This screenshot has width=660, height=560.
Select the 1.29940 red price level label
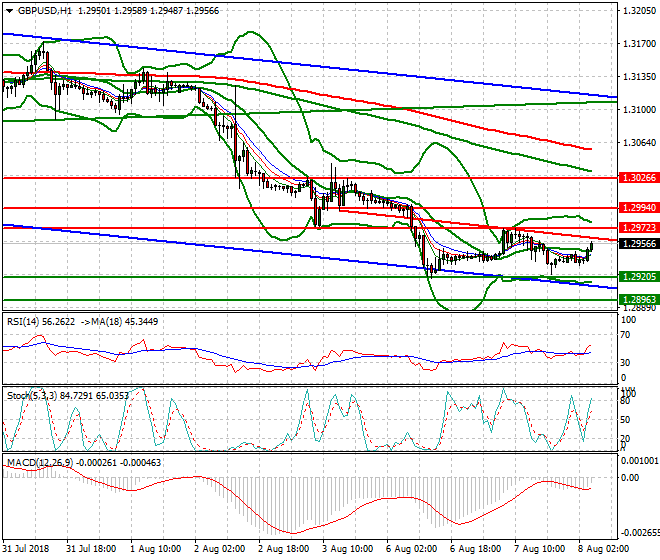point(638,208)
